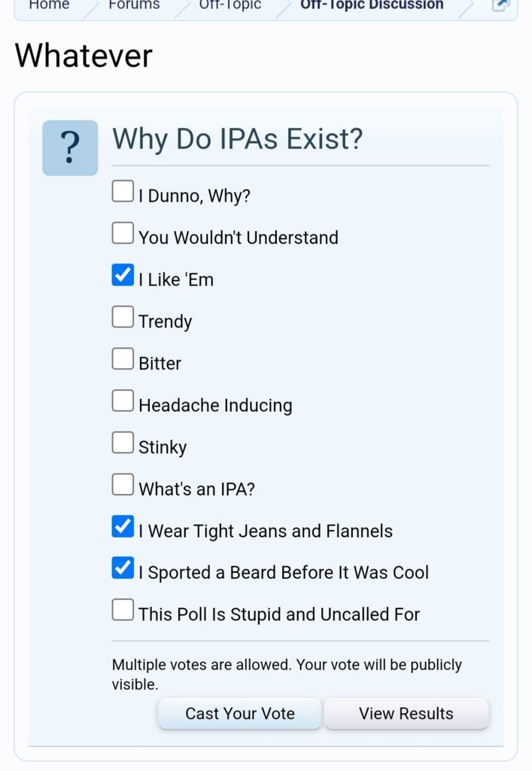Image resolution: width=532 pixels, height=771 pixels.
Task: Navigate to Off-Topic breadcrumb
Action: pyautogui.click(x=230, y=5)
